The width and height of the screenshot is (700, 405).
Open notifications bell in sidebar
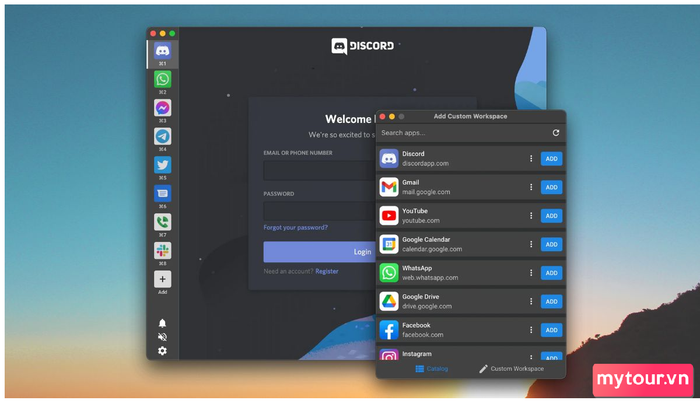point(162,323)
